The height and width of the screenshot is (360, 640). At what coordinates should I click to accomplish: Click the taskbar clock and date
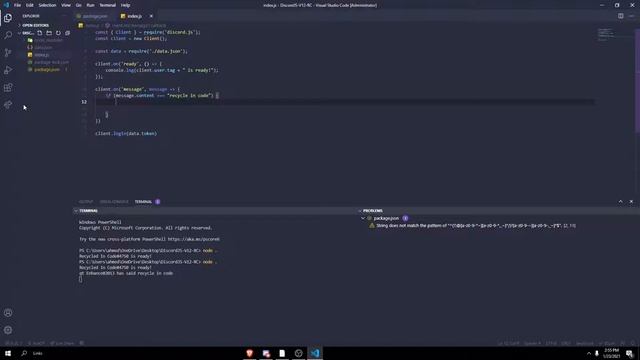point(611,353)
